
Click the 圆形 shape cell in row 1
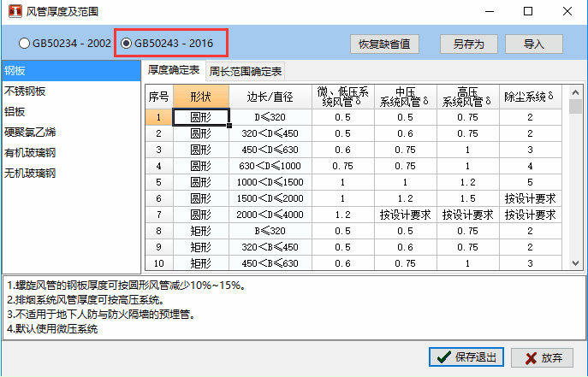click(201, 117)
